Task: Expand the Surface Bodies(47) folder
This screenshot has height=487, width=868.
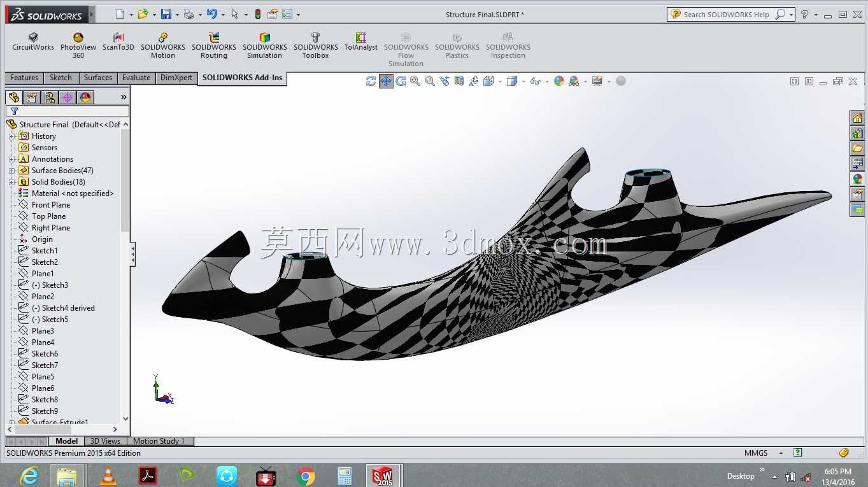Action: point(11,171)
